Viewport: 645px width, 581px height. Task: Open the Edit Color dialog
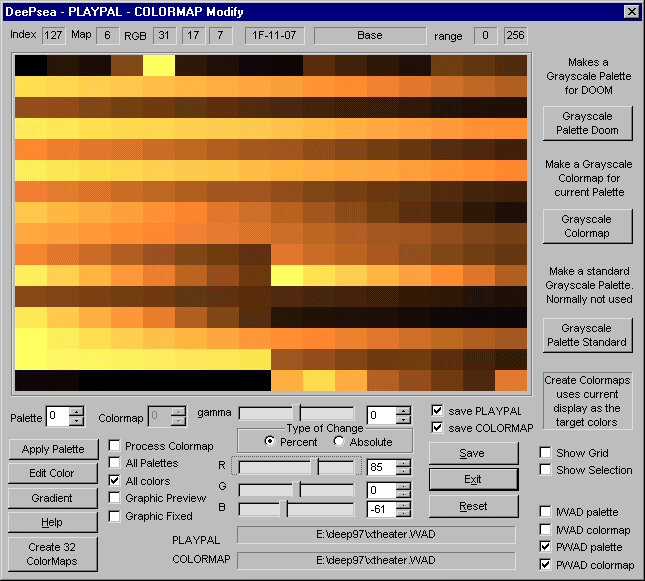pyautogui.click(x=54, y=473)
